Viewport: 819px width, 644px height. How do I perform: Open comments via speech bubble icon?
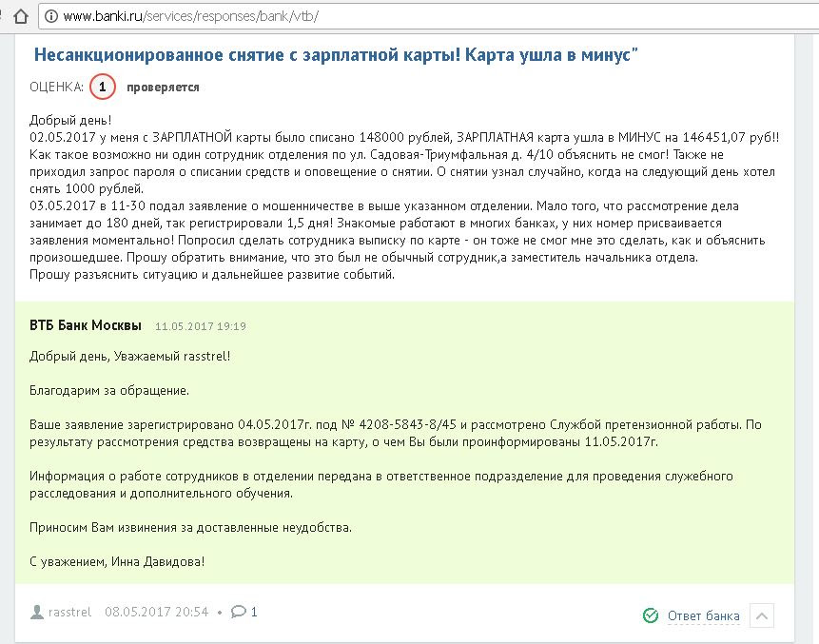click(238, 611)
